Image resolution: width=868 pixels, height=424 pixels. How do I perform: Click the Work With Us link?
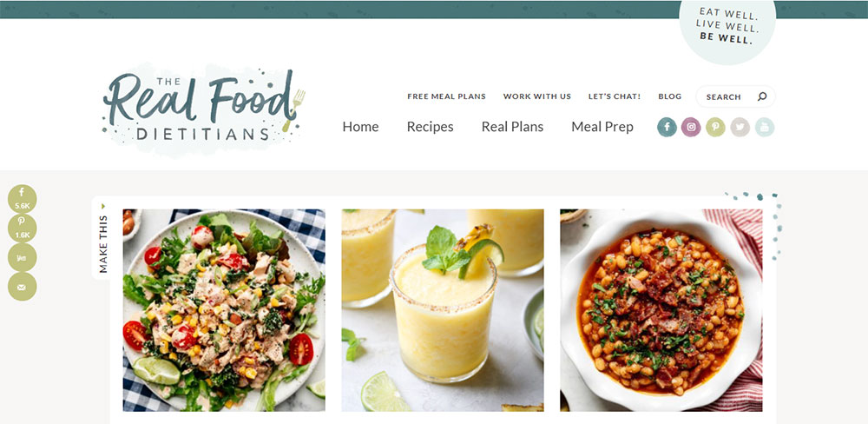537,96
